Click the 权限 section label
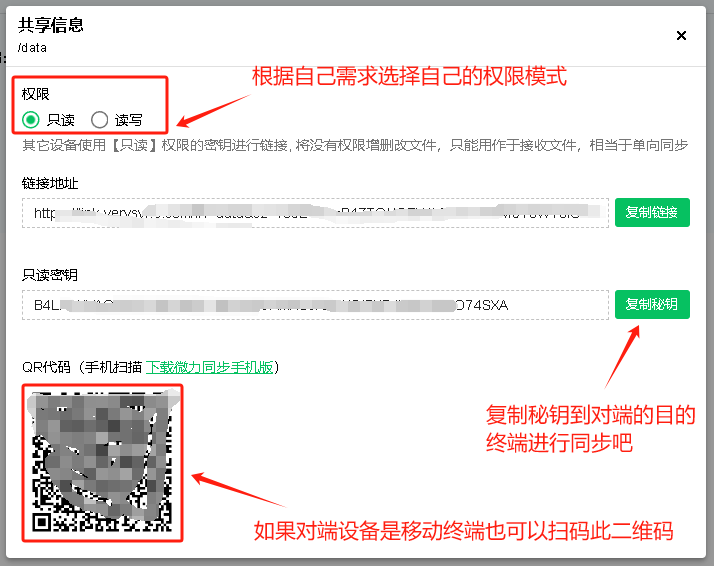The height and width of the screenshot is (566, 714). 36,94
